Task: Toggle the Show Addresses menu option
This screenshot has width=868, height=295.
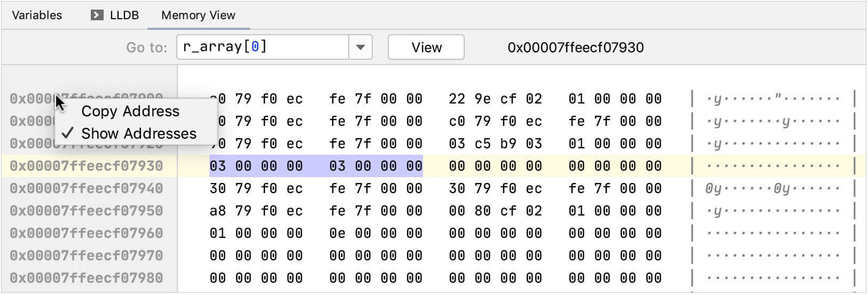Action: coord(138,133)
